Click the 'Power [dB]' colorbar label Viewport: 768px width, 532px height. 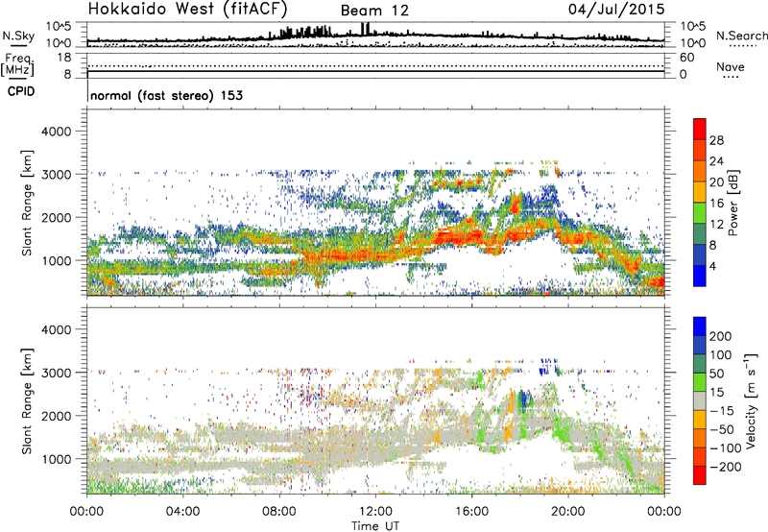tap(732, 203)
